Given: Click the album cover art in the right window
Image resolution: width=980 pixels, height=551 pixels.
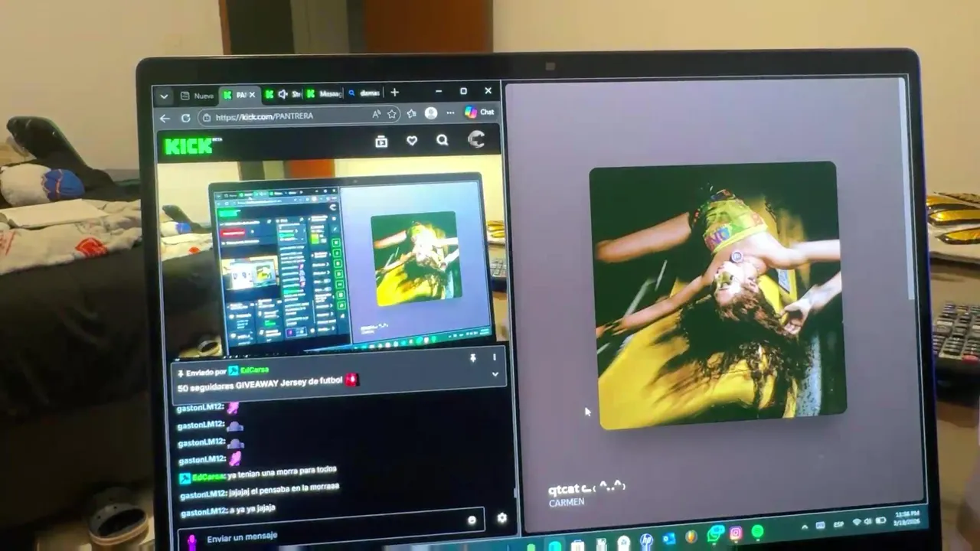Looking at the screenshot, I should (x=717, y=294).
